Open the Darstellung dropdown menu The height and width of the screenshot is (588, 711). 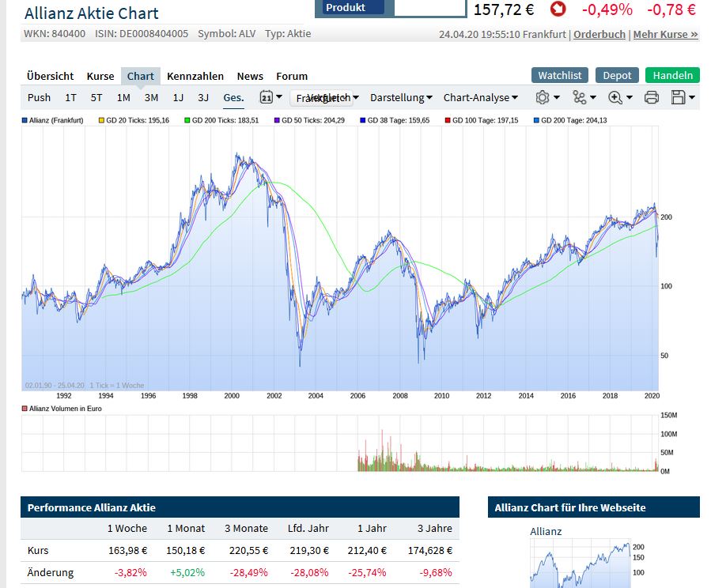pyautogui.click(x=401, y=97)
